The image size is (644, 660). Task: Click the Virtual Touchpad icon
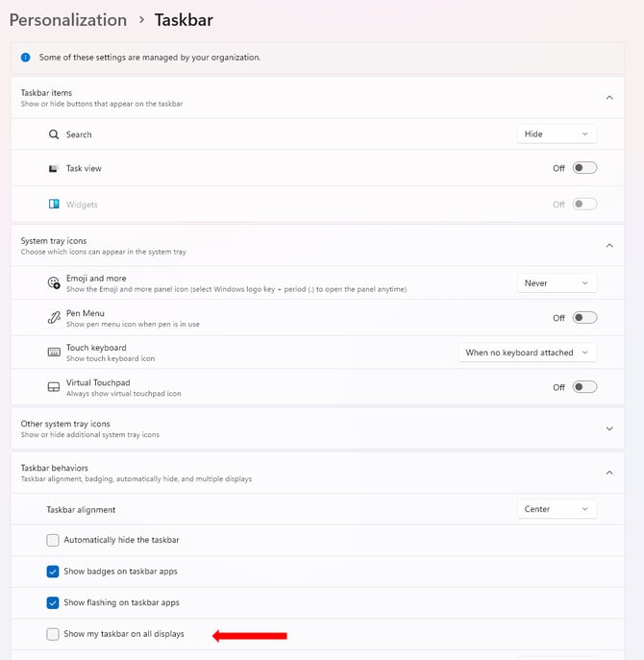click(54, 387)
